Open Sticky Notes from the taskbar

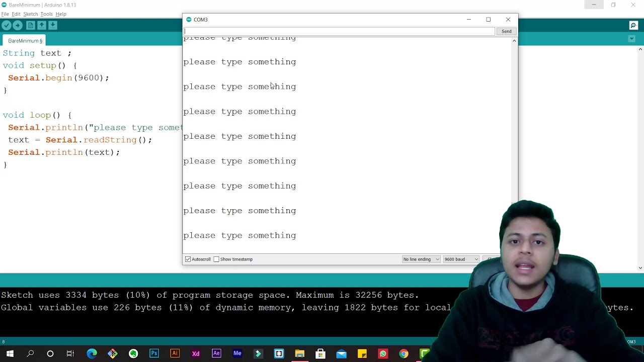[x=362, y=354]
